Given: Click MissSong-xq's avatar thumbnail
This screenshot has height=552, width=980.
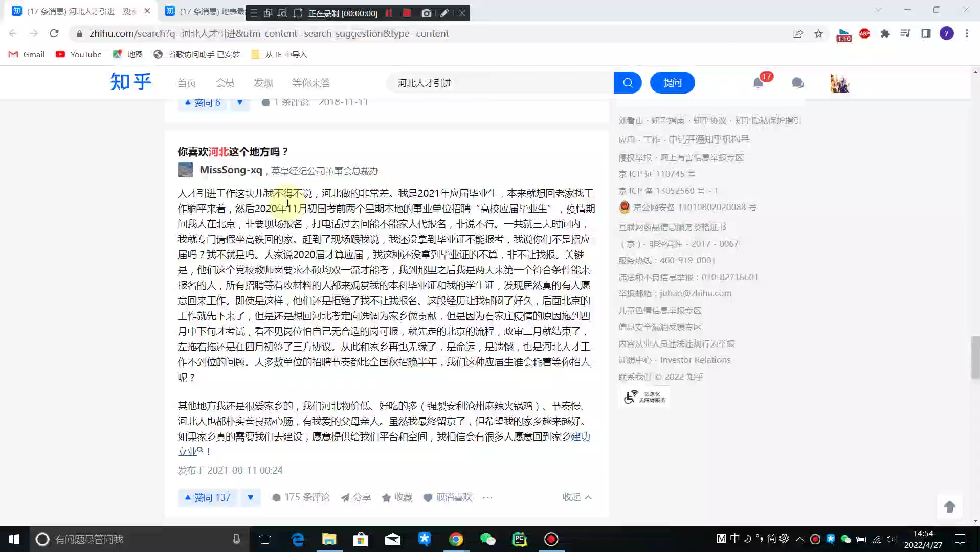Looking at the screenshot, I should (185, 170).
